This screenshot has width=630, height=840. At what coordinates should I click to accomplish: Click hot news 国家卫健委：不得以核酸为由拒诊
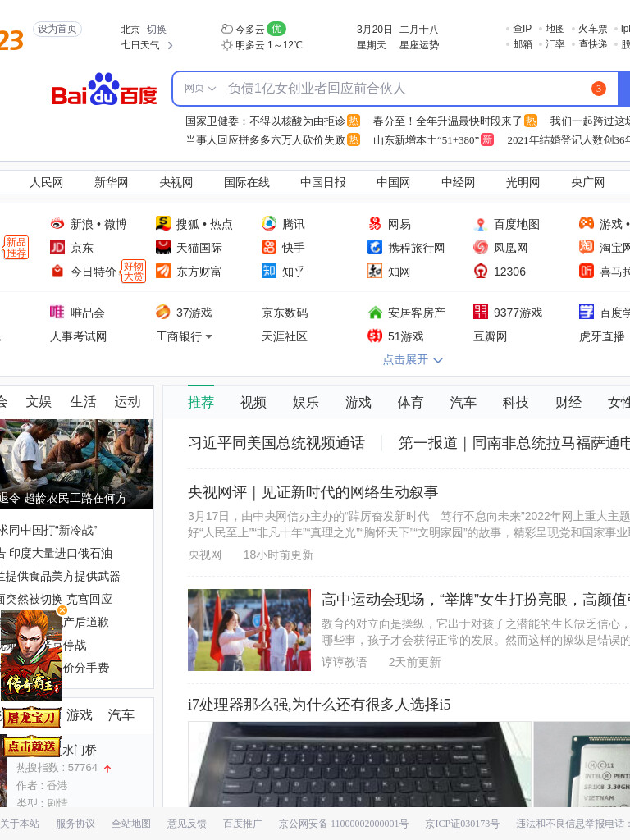click(265, 121)
